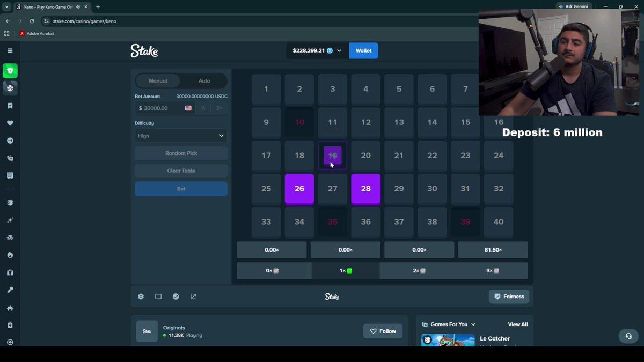
Task: Open the browser apps grid icon
Action: (6, 33)
